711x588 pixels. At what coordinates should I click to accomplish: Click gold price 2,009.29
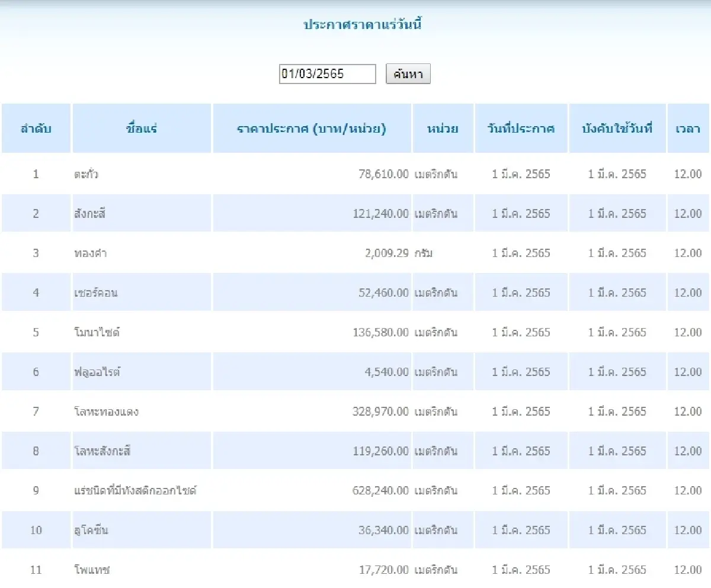(387, 253)
